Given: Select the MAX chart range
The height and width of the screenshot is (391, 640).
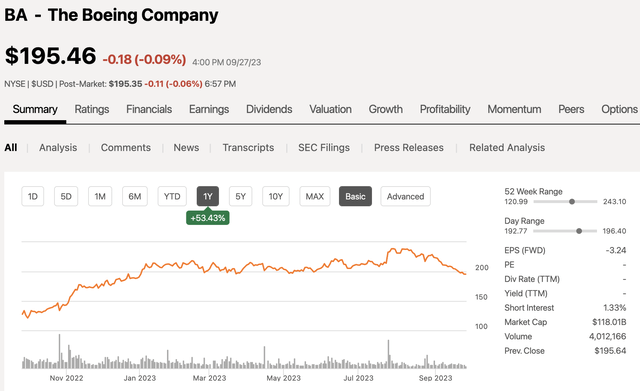Looking at the screenshot, I should [315, 196].
